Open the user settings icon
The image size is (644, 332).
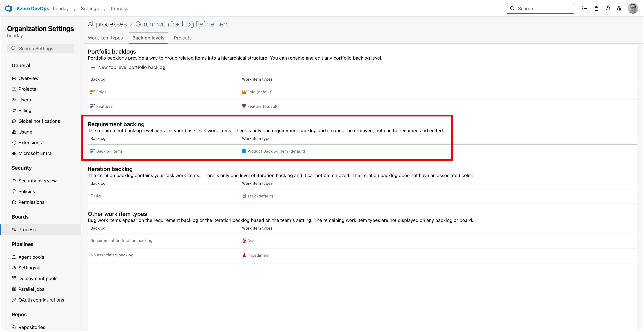[619, 9]
